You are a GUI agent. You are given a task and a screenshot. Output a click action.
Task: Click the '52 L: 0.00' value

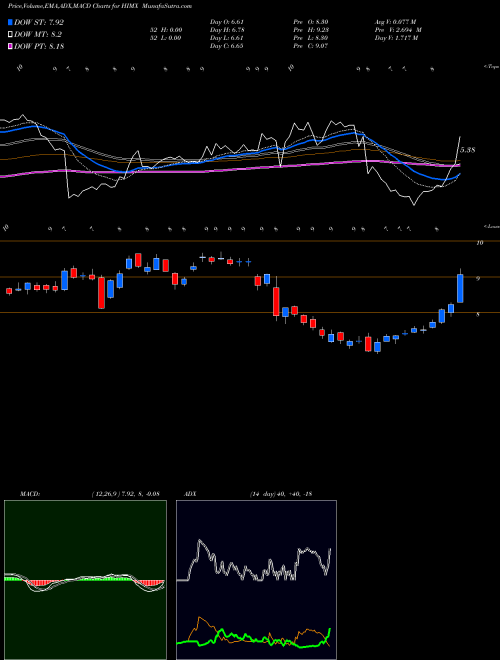[x=165, y=38]
